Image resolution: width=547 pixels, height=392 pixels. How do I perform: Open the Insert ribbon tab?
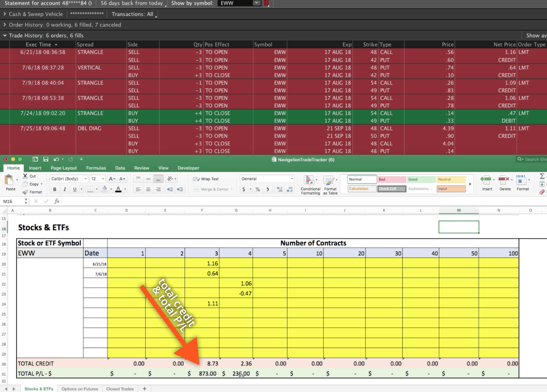pos(35,168)
